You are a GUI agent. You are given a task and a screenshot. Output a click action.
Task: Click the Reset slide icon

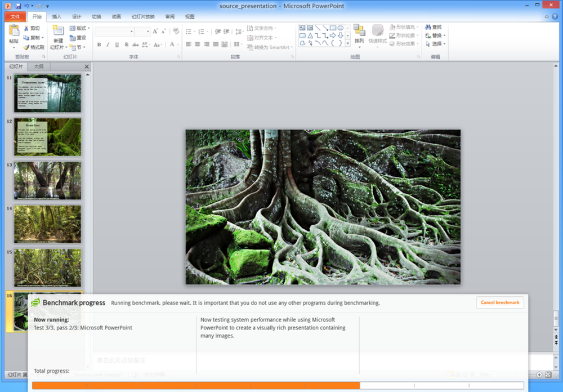(73, 38)
